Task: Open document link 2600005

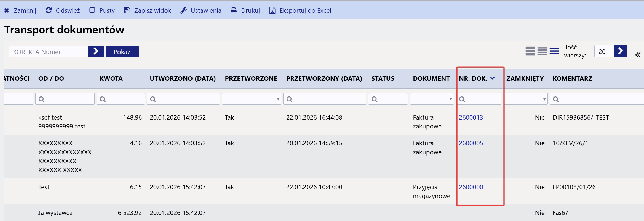Action: pyautogui.click(x=471, y=143)
